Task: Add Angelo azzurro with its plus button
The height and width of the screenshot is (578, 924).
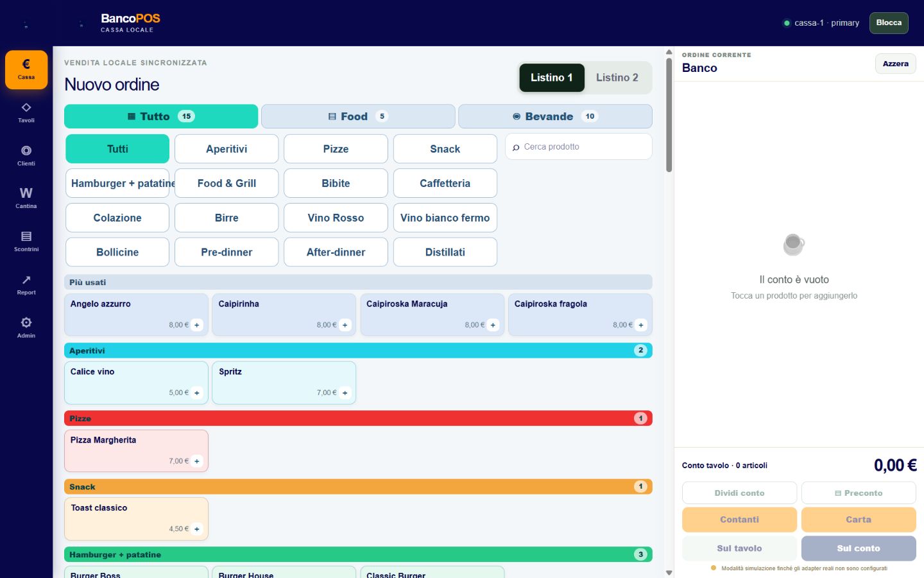Action: [197, 325]
